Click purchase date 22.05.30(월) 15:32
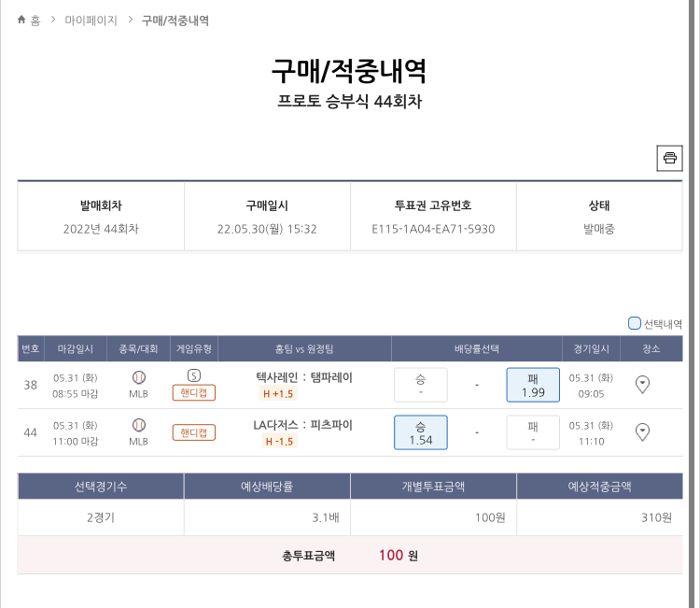The image size is (700, 608). 267,229
